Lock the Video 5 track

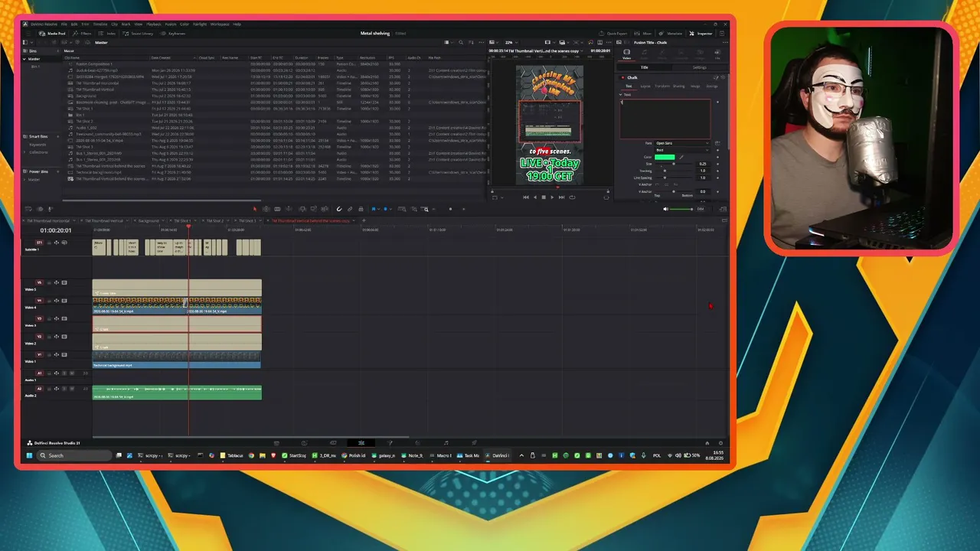coord(50,283)
